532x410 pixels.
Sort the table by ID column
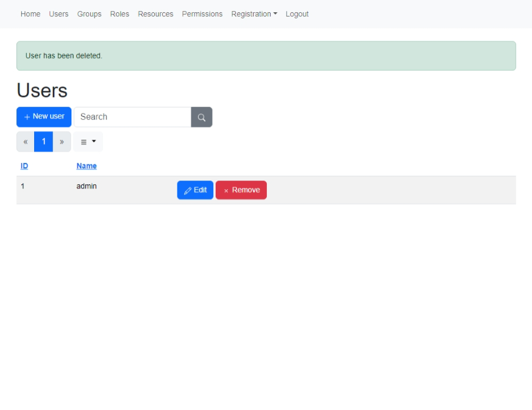tap(24, 166)
